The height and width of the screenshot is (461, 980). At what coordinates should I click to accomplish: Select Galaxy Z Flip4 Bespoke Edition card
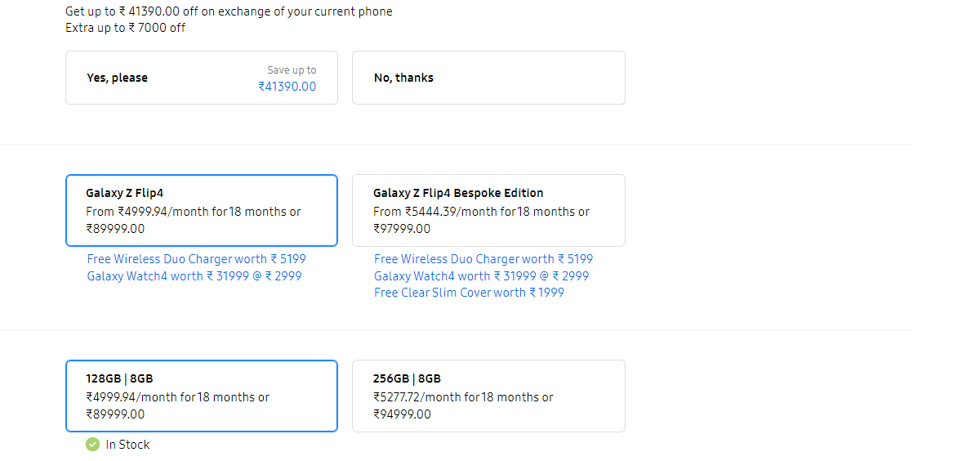(488, 210)
